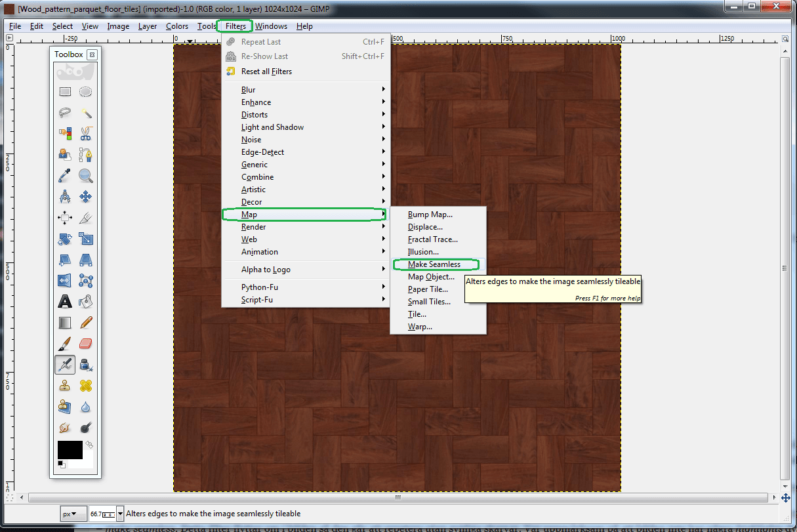
Task: Select the Rectangle Select tool
Action: coord(65,92)
